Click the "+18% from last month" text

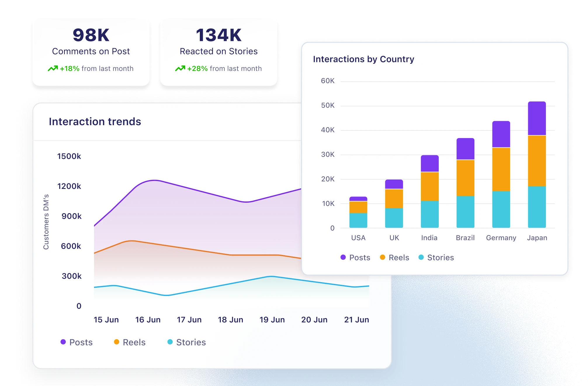point(97,68)
